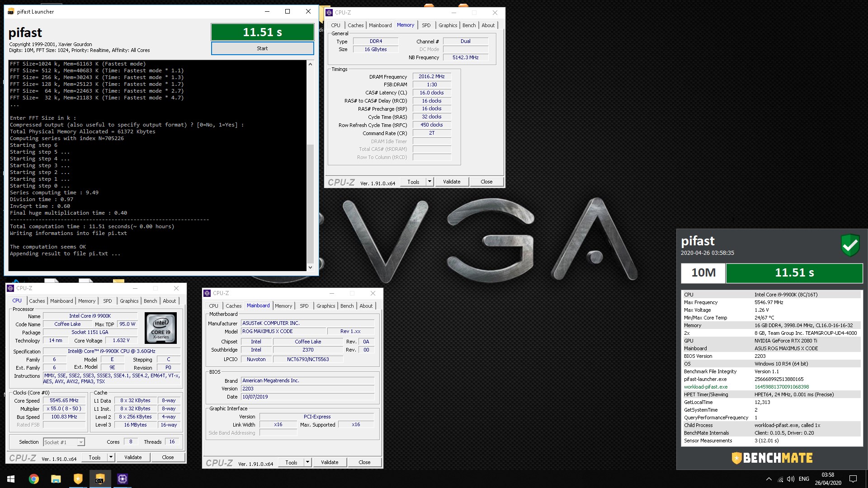Open Mainboard tab in top CPU-Z window

pyautogui.click(x=380, y=25)
